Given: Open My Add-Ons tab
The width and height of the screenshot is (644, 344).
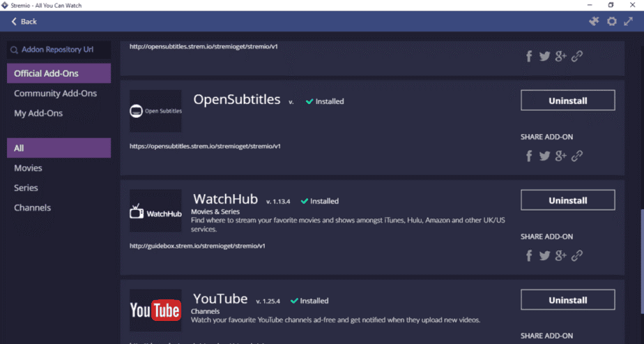Looking at the screenshot, I should pyautogui.click(x=59, y=113).
